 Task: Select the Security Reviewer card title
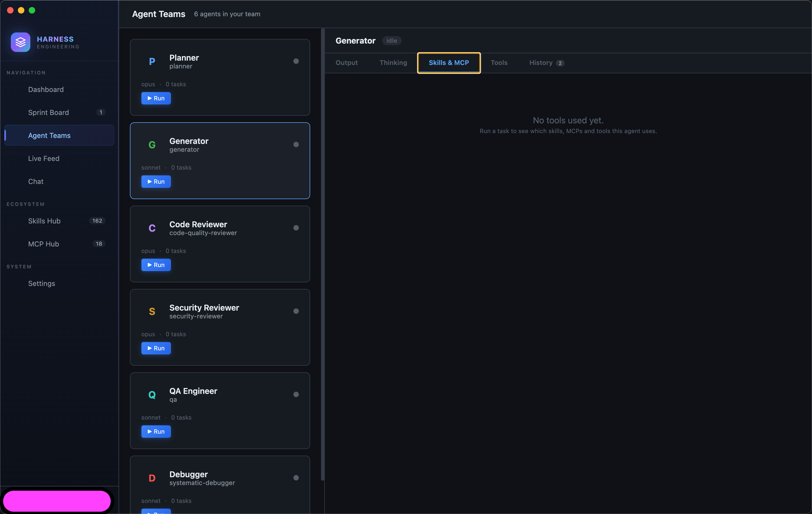(204, 307)
